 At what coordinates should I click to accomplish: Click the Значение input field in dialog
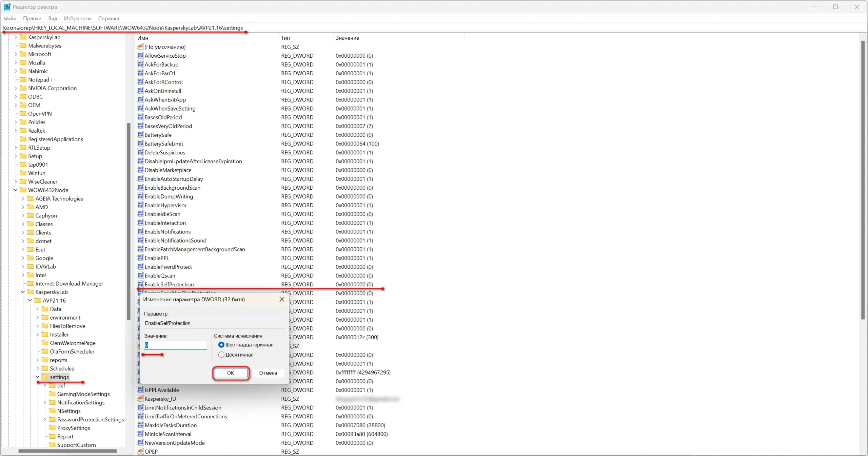(x=175, y=345)
